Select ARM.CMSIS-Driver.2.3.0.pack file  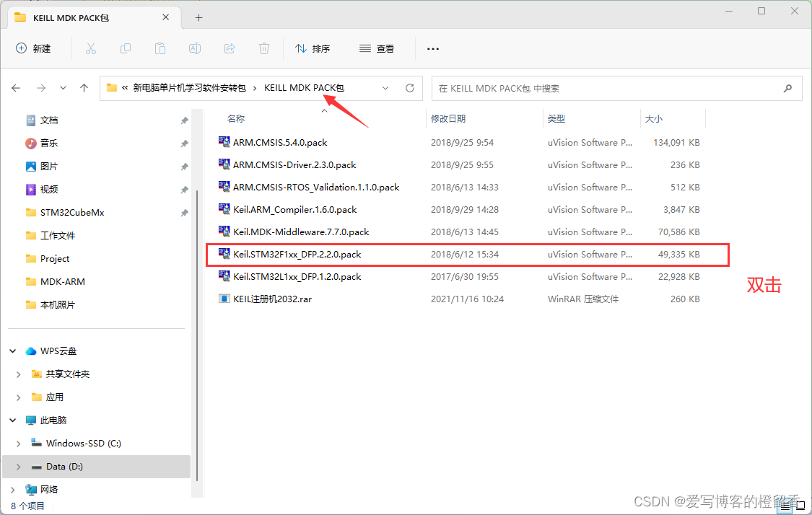coord(294,164)
